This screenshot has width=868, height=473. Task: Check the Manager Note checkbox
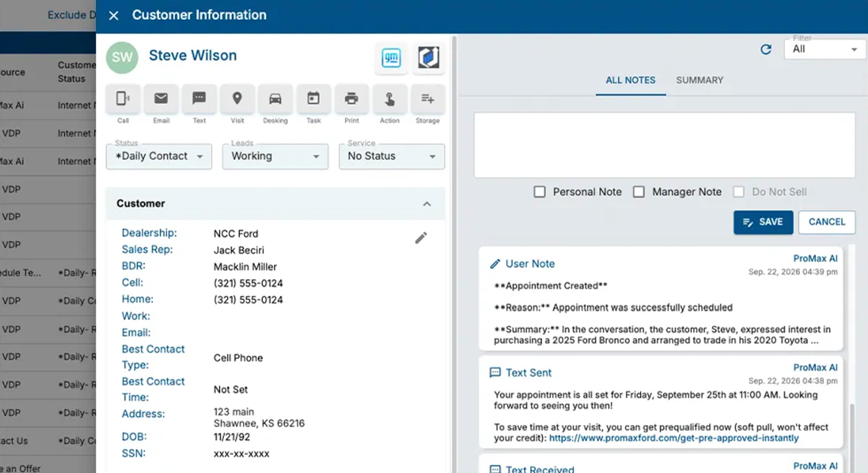[639, 192]
